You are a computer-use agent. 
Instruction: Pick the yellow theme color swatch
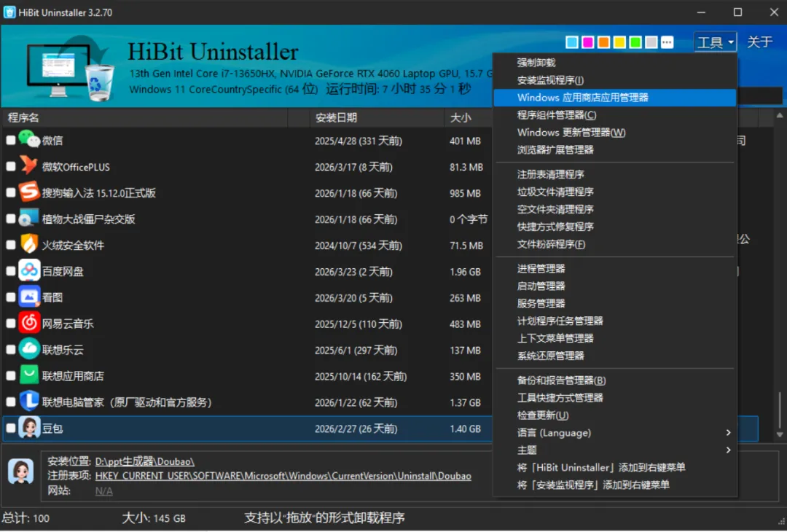click(619, 42)
